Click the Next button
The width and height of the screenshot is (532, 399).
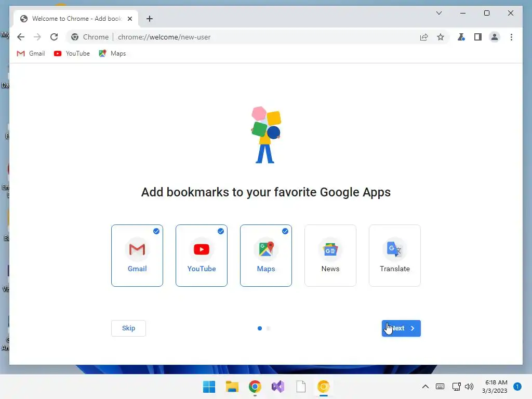(401, 328)
